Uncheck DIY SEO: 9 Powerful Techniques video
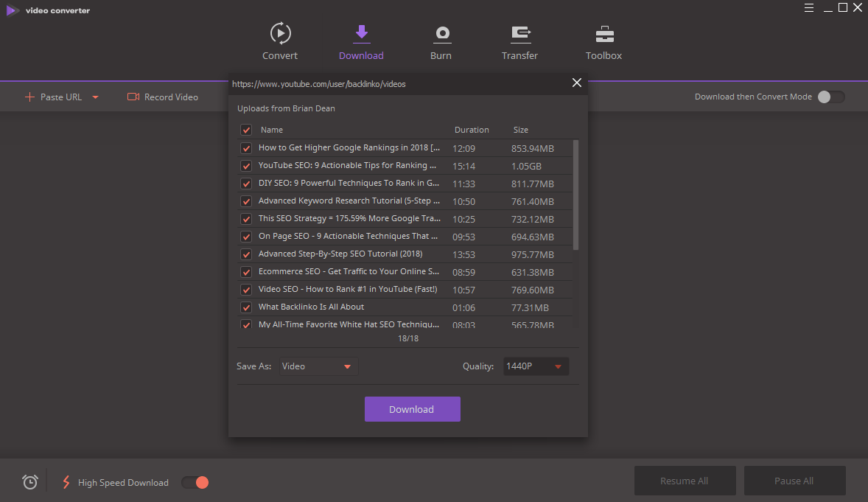Viewport: 868px width, 502px height. click(x=246, y=184)
